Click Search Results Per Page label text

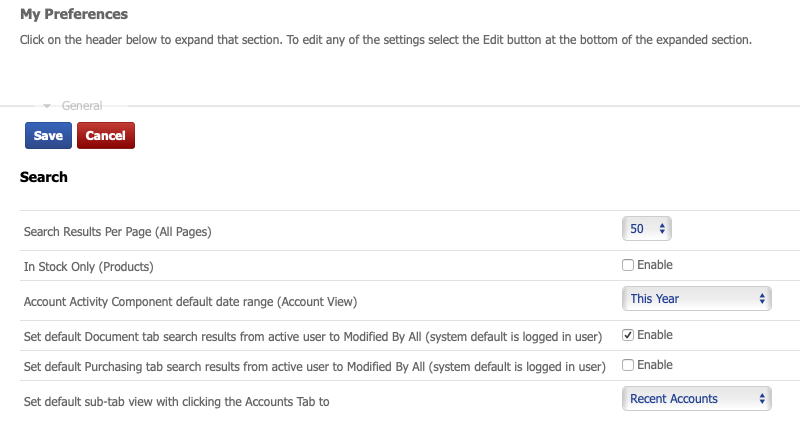118,231
